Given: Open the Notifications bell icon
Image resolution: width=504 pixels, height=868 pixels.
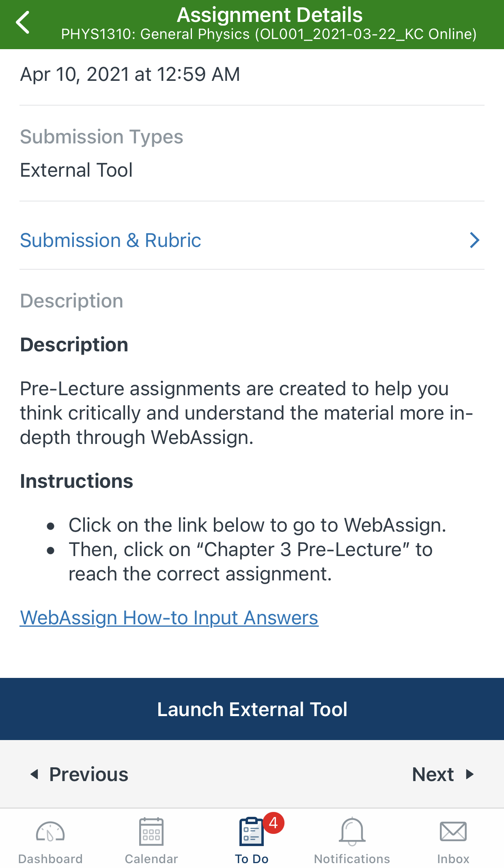Looking at the screenshot, I should [x=352, y=831].
